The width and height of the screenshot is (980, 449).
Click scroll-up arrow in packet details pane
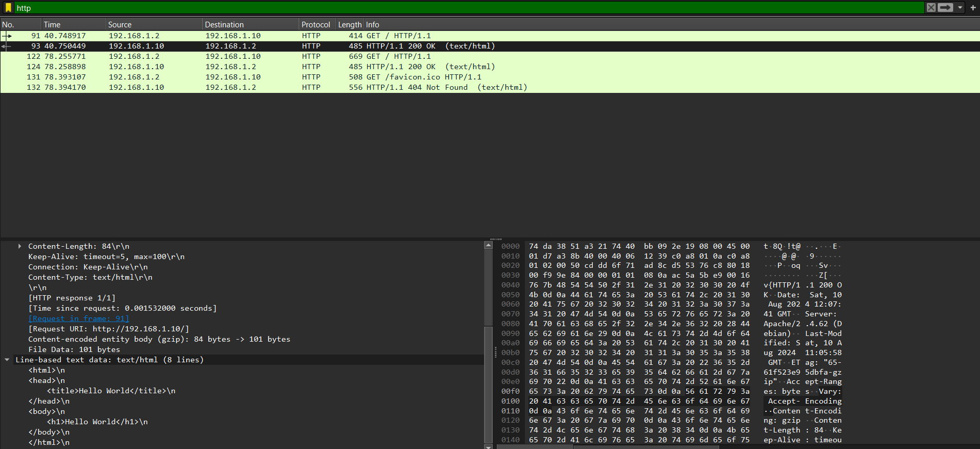[488, 245]
